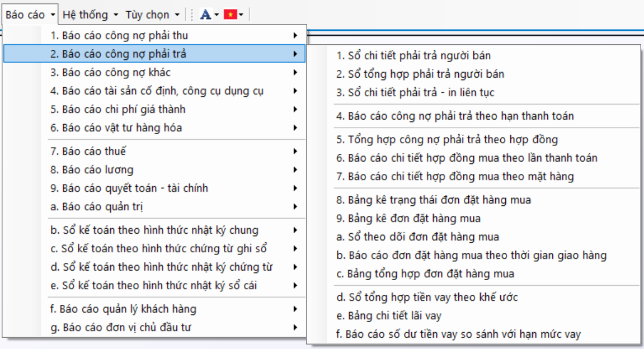Select Bảng kê trạng thái đơn đặt hàng mua
Screen dimensions: 644x349
click(434, 200)
